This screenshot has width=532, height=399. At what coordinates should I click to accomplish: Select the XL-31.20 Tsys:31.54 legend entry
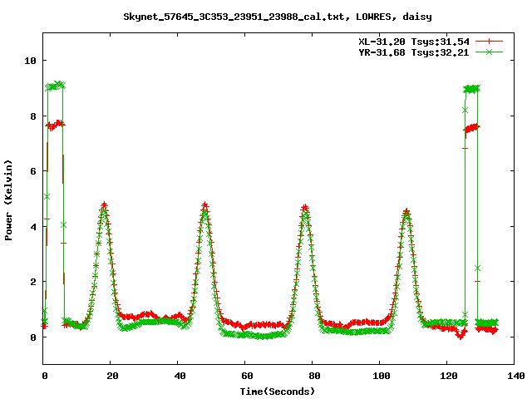pyautogui.click(x=414, y=42)
